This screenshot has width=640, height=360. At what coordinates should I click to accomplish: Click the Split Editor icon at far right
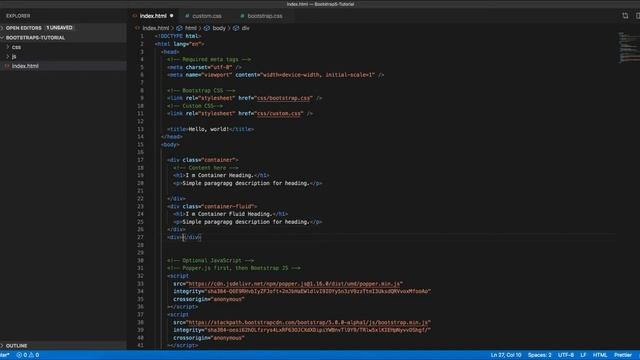pos(638,16)
